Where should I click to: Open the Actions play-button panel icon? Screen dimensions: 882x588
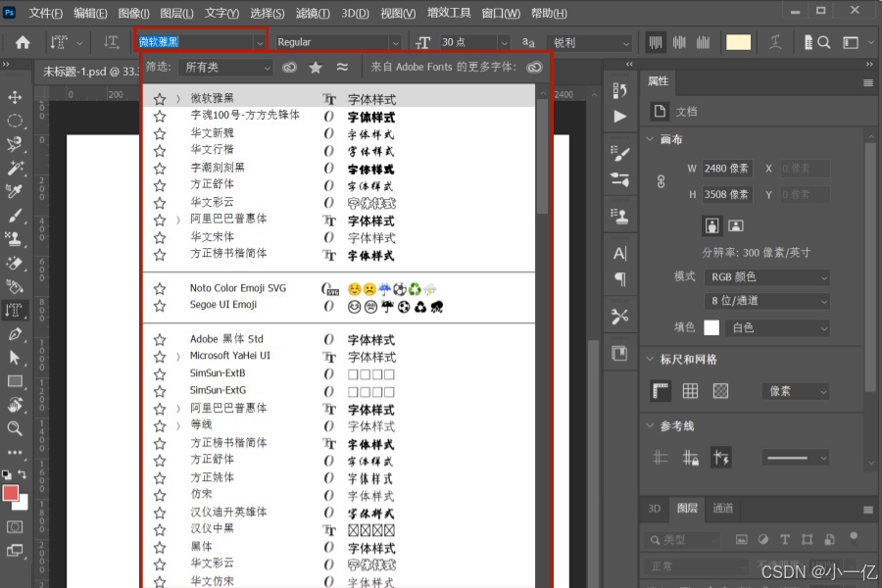click(620, 116)
